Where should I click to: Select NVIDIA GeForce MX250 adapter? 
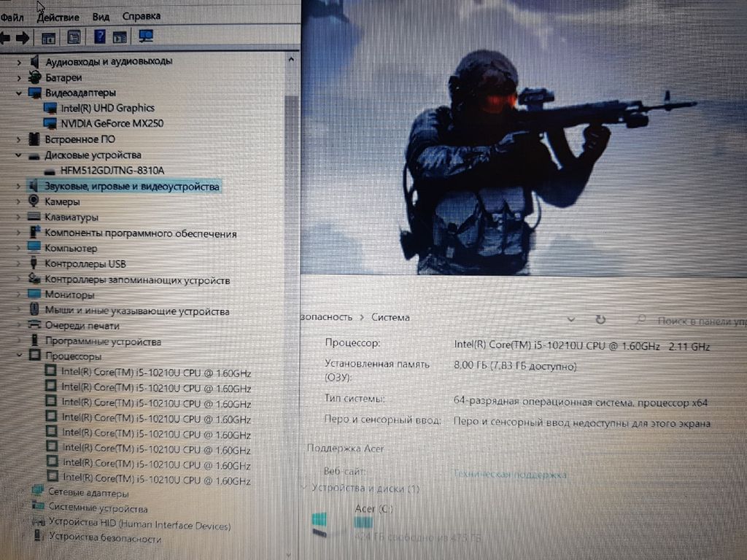pos(112,123)
